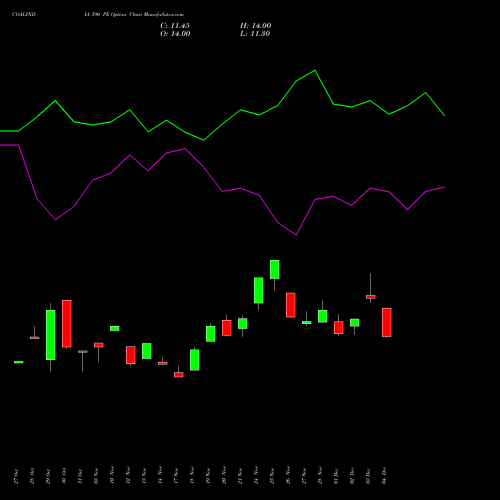
Task: Click the tall red candle for 30 Oct
Action: (x=67, y=324)
